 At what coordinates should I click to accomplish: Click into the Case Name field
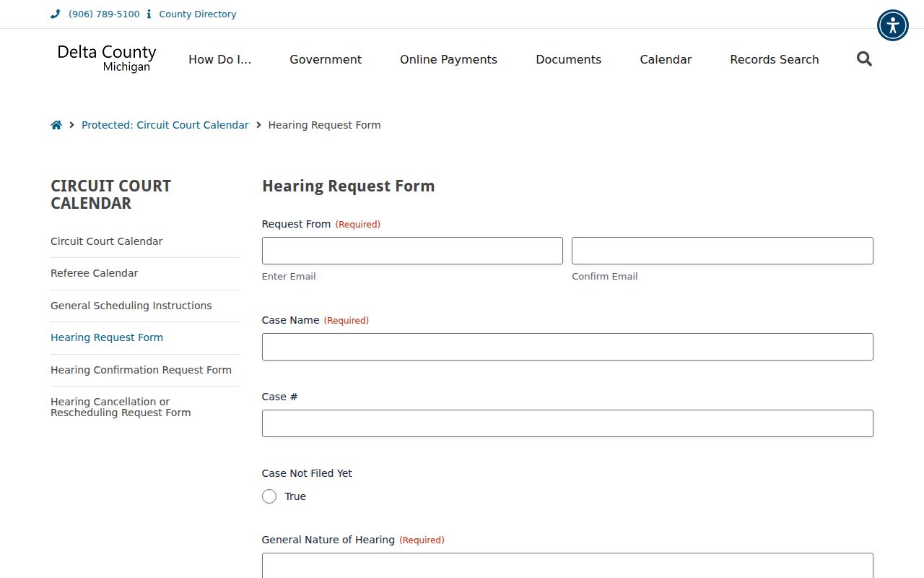(567, 347)
